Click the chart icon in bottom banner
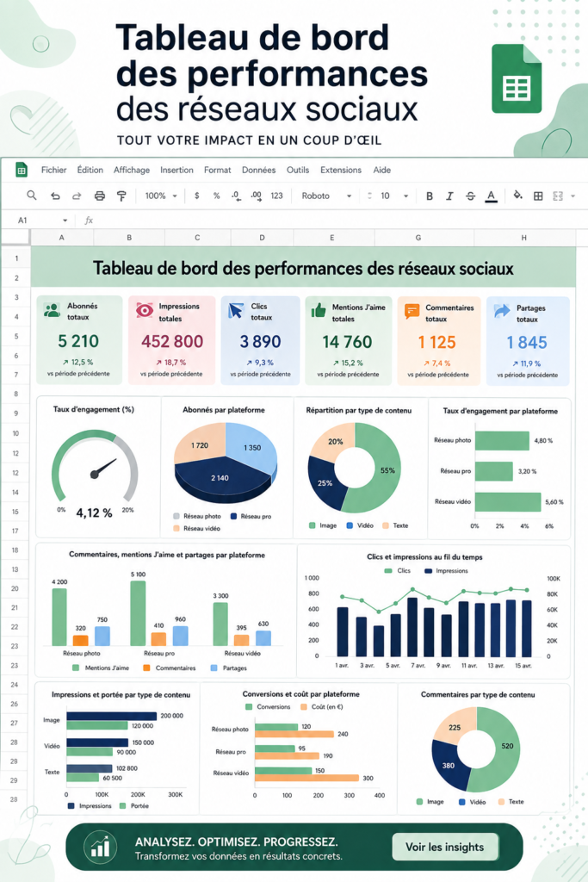This screenshot has width=588, height=882. coord(100,846)
